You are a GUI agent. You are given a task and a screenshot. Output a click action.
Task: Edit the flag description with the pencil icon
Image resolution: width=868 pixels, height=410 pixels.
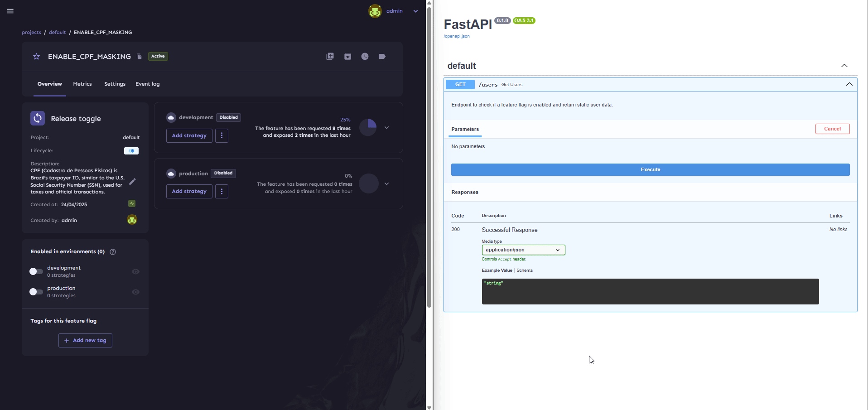tap(132, 182)
